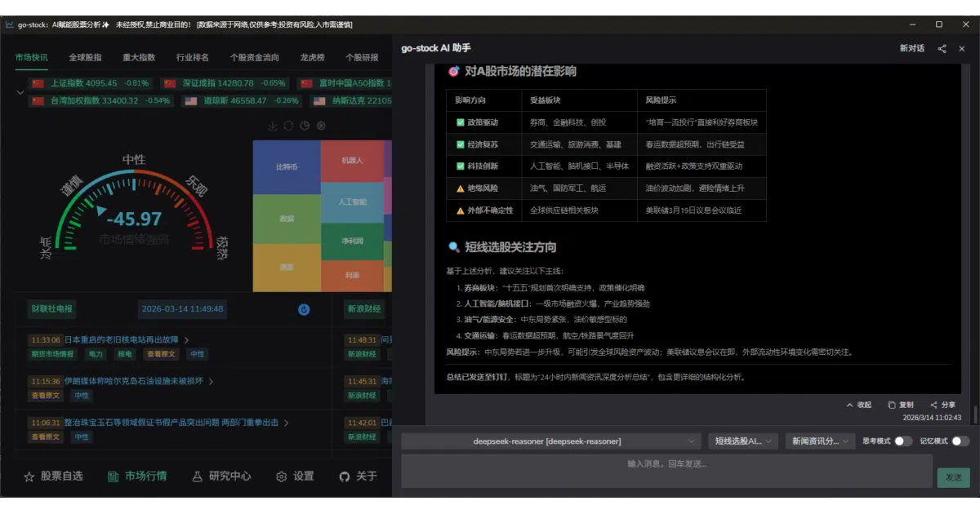
Task: Close the go-stock AI 助手 panel
Action: [962, 49]
